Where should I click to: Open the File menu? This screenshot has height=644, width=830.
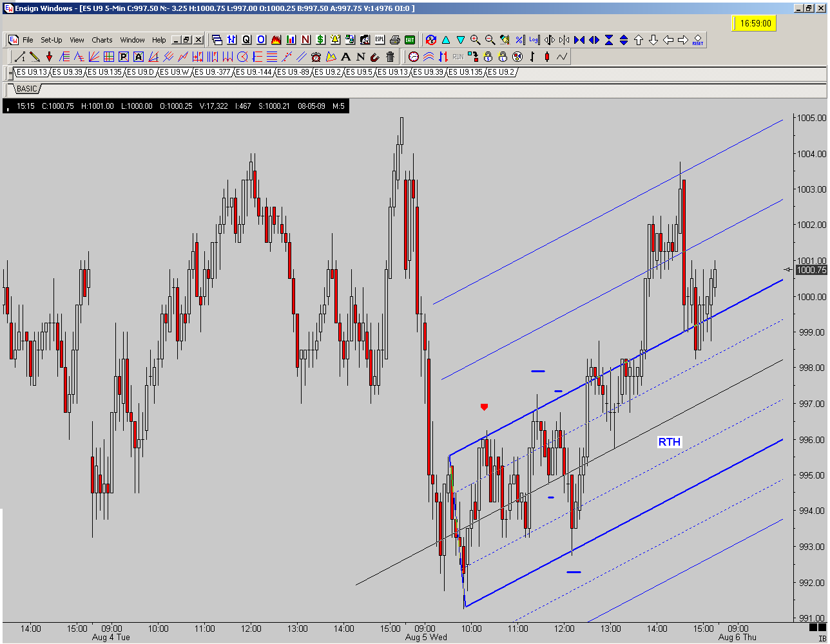click(x=28, y=40)
